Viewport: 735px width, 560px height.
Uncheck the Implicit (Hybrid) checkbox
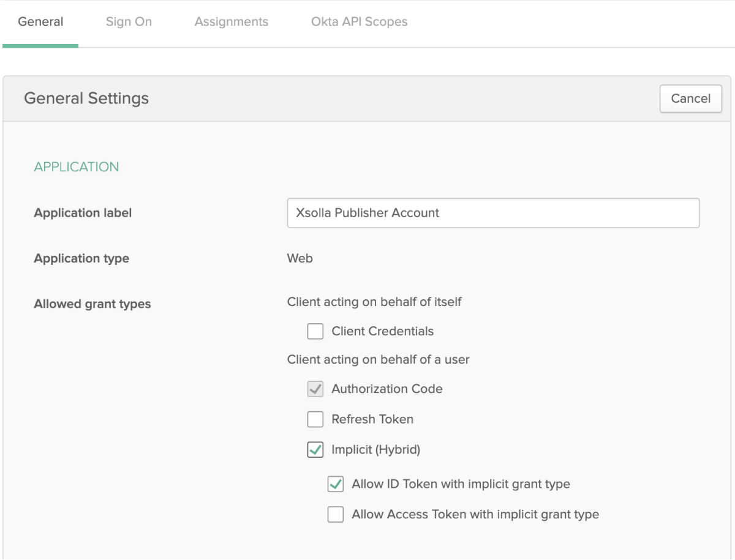pyautogui.click(x=315, y=450)
